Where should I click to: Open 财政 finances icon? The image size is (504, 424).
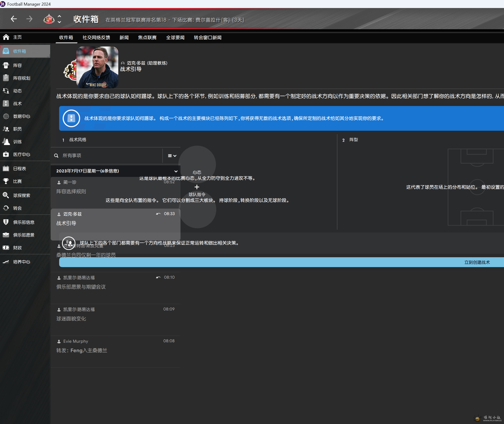click(6, 248)
